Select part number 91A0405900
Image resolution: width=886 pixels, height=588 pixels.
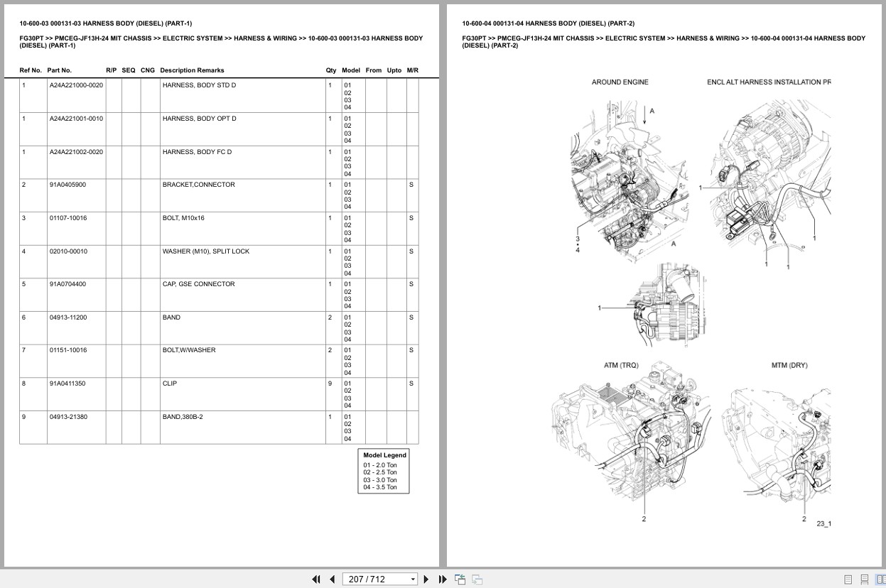(67, 185)
